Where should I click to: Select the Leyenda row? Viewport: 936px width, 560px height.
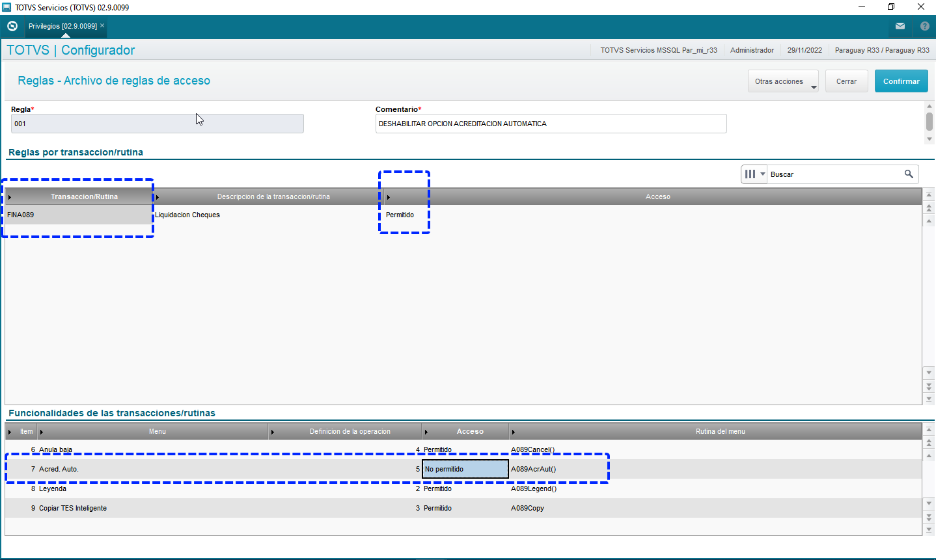point(463,488)
